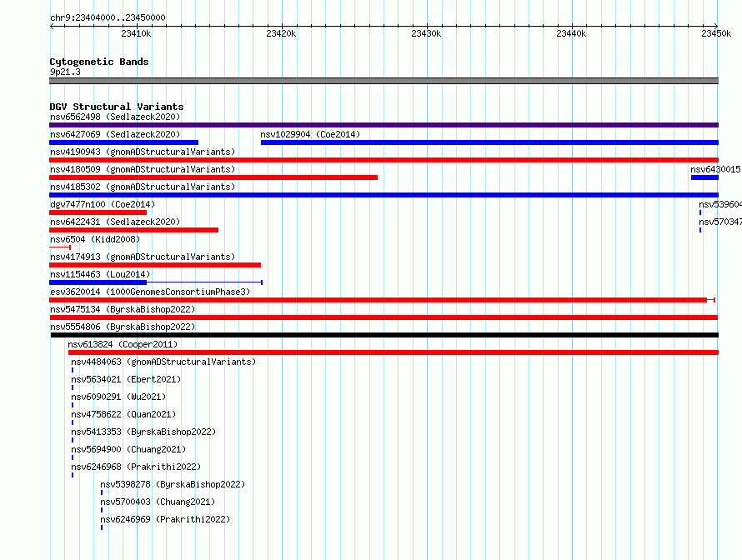
Task: Click the nsv613824 (Cooper2011) label
Action: point(123,344)
